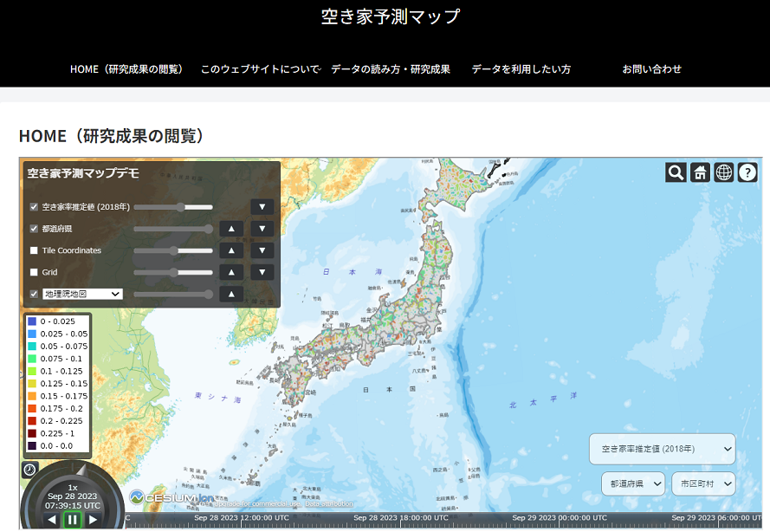Open the 地理院地図 base layer dropdown
Screen dimensions: 770x532
82,295
